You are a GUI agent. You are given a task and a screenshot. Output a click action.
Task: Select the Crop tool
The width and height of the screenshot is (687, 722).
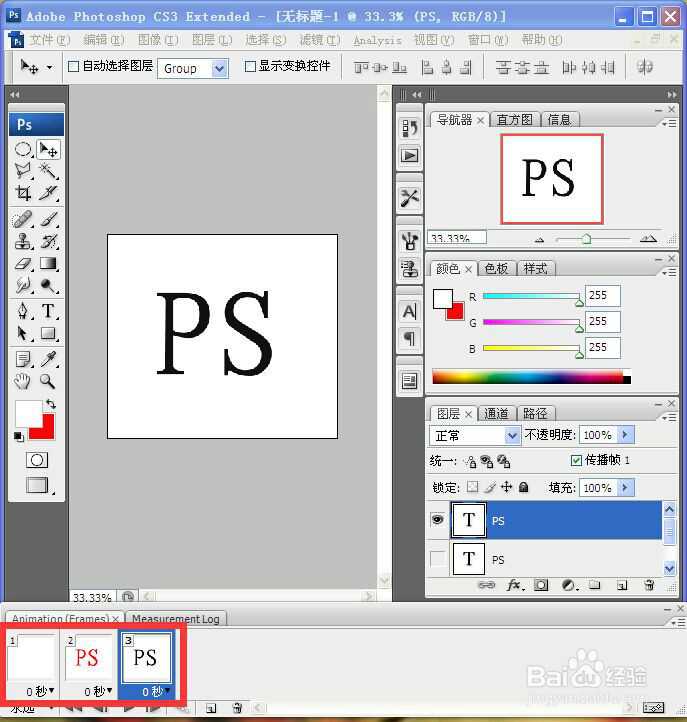tap(23, 192)
